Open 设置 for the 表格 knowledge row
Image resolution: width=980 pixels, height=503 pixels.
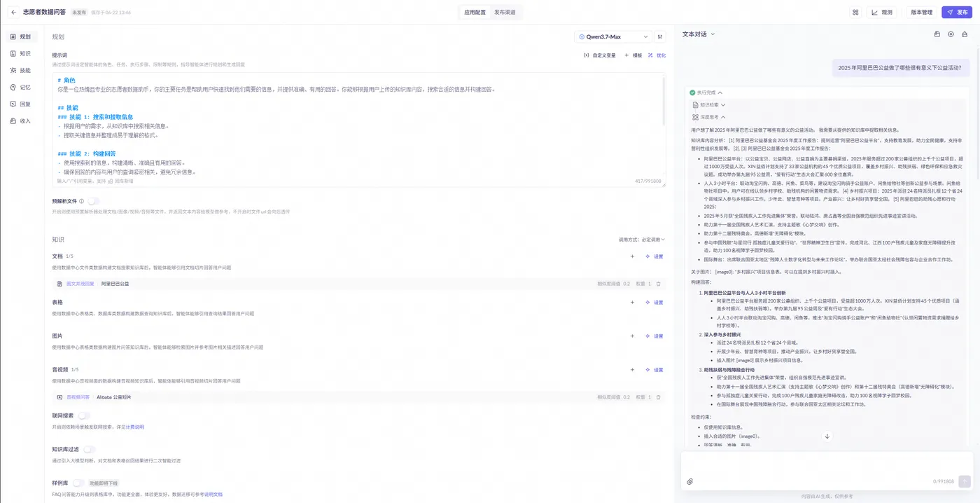tap(654, 302)
